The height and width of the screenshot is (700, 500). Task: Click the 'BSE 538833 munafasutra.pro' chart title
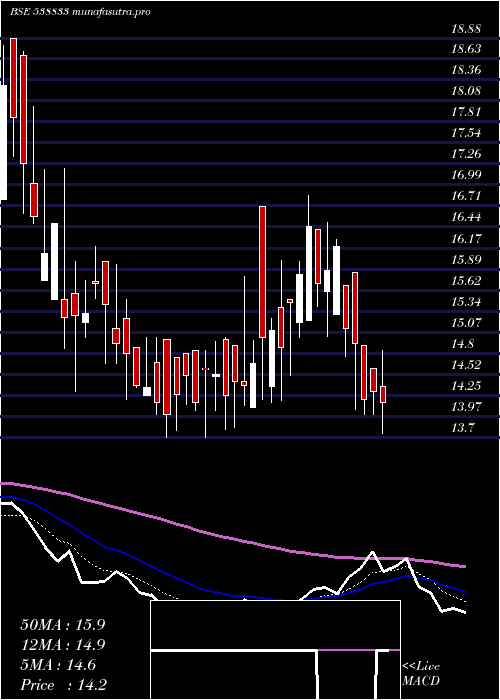tap(79, 12)
